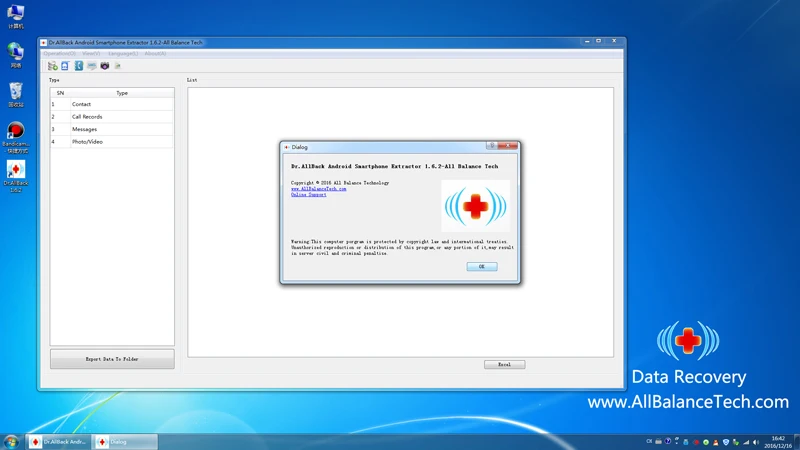Open the Recycle Bin desktop icon

(x=16, y=94)
